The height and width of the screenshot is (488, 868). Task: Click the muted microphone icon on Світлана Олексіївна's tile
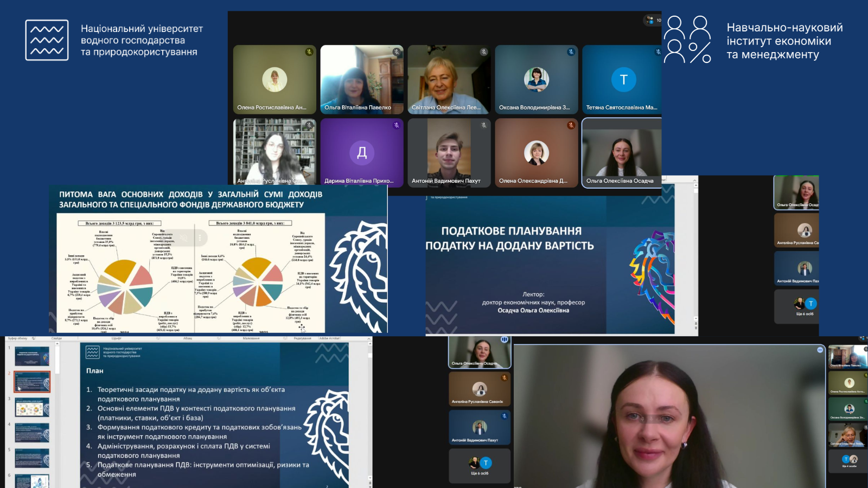[483, 52]
